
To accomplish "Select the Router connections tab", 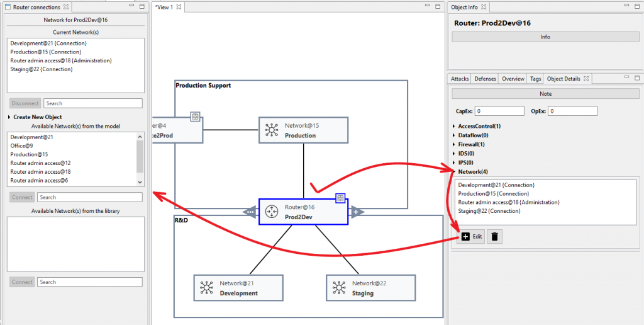I will point(36,8).
